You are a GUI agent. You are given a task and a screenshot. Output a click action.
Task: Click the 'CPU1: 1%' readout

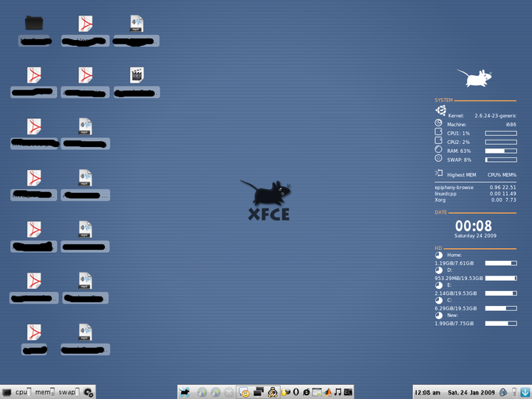[x=458, y=133]
